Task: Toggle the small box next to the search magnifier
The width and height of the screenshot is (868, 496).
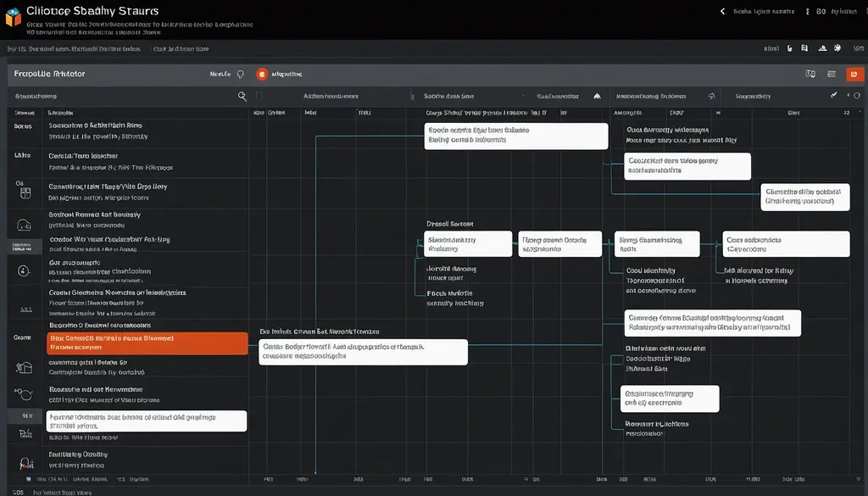Action: pyautogui.click(x=259, y=97)
